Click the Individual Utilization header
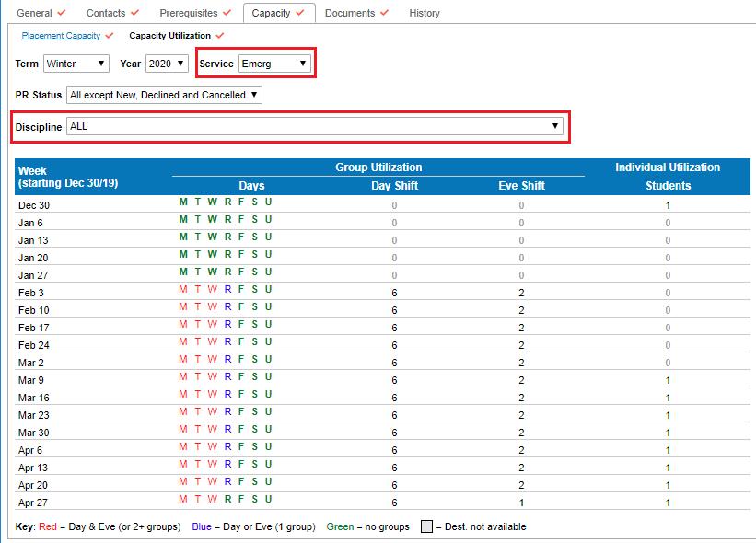 coord(668,168)
